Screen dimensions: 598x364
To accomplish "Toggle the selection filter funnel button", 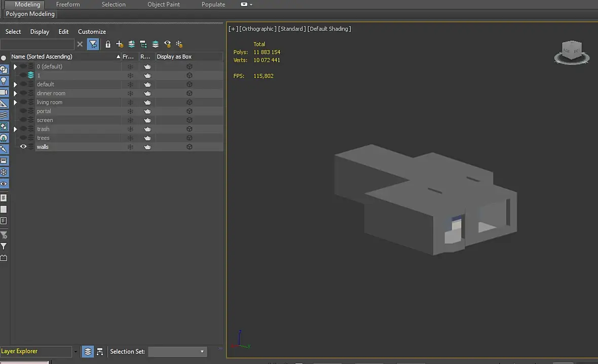I will point(93,45).
